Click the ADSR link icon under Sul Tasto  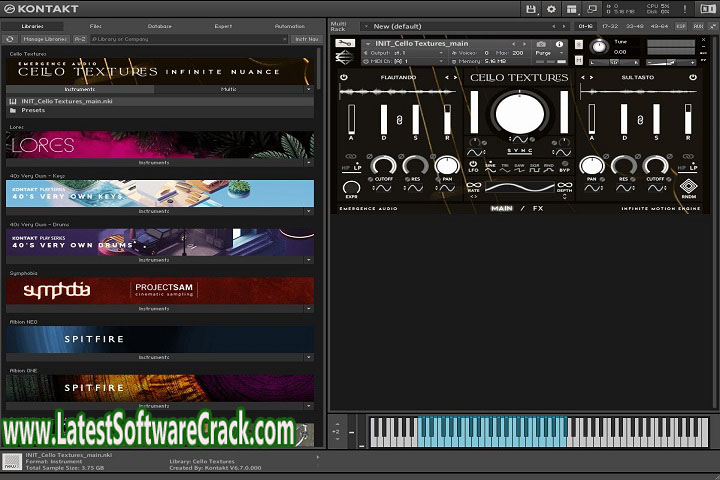coord(640,120)
